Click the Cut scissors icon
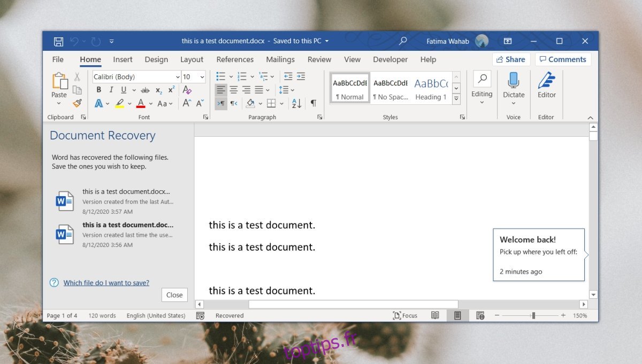The height and width of the screenshot is (364, 642). point(77,76)
